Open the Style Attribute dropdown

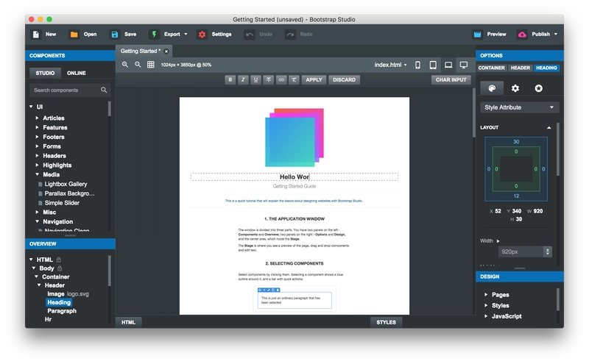pyautogui.click(x=520, y=107)
